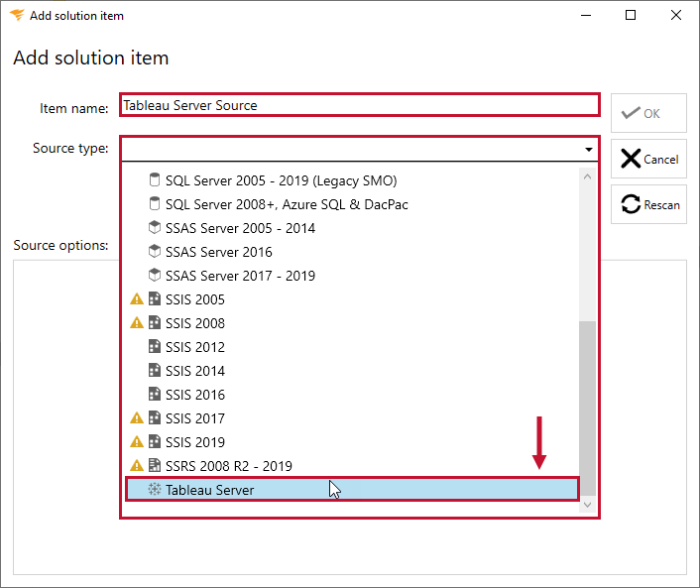Screen dimensions: 700x588
Task: Click the database icon beside SQL Server 2008+
Action: point(155,203)
